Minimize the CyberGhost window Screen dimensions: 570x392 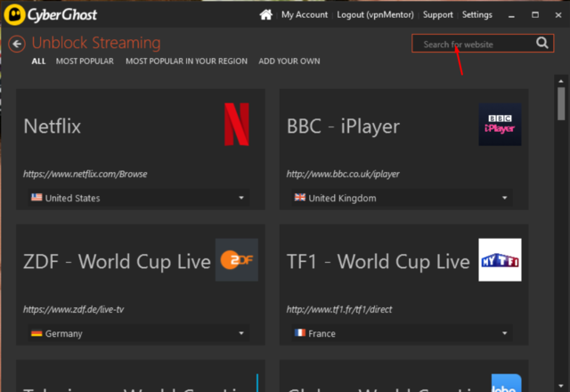(x=511, y=15)
